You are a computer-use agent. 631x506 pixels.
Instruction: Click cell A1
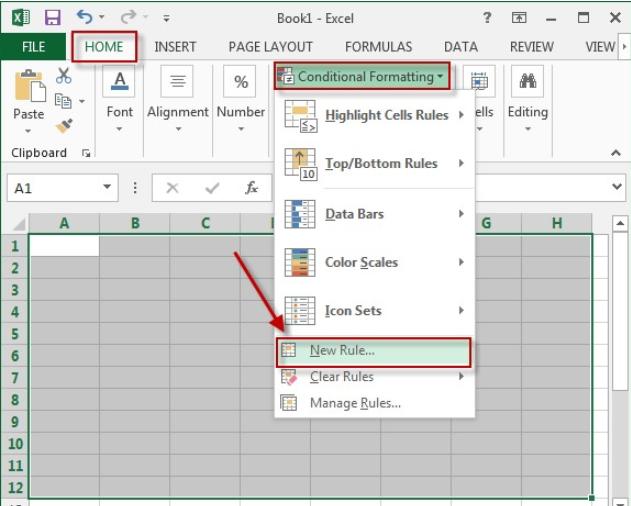[64, 246]
